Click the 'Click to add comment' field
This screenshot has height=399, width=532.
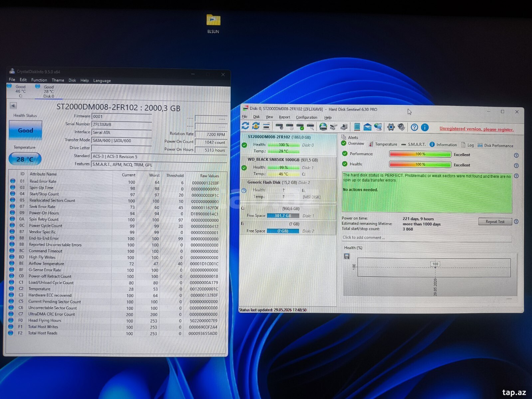[x=427, y=238]
